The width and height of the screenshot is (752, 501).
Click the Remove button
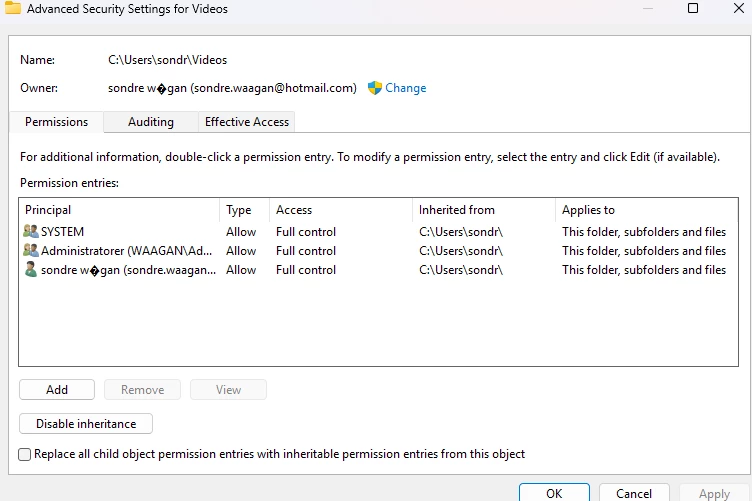pyautogui.click(x=142, y=389)
